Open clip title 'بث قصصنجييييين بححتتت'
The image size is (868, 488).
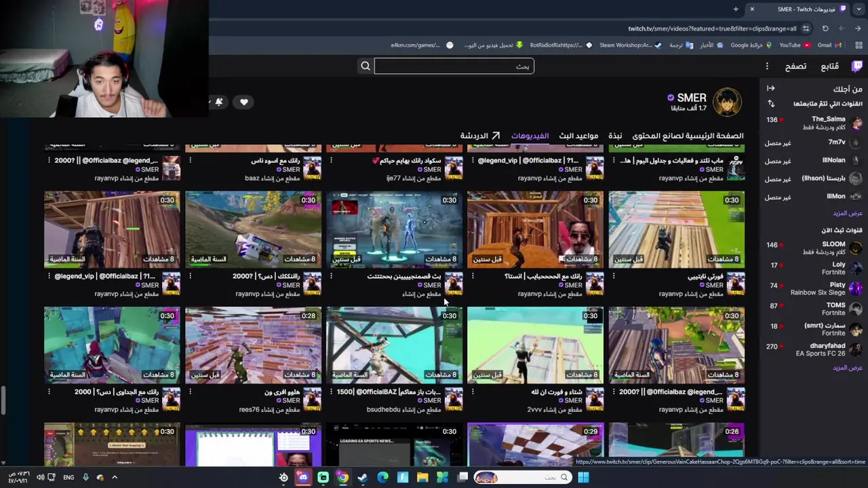point(404,277)
